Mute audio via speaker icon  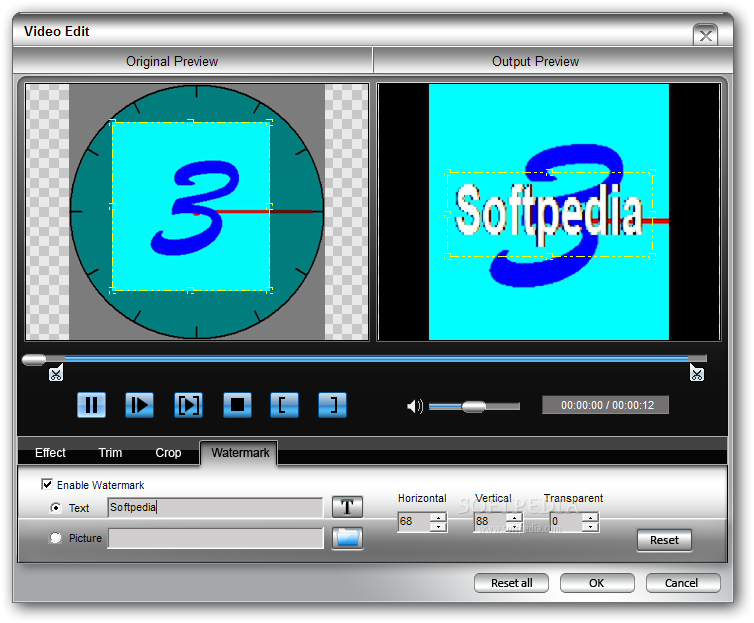pos(415,406)
